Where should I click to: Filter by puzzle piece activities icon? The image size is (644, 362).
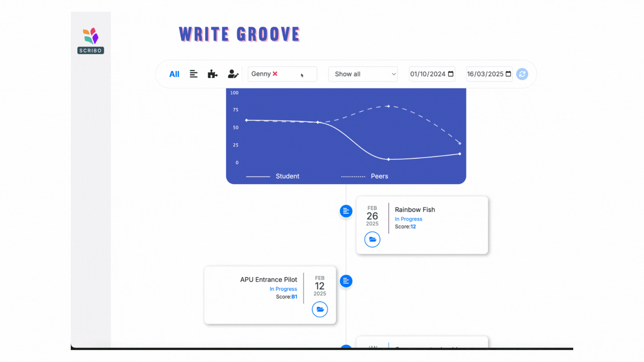tap(212, 74)
